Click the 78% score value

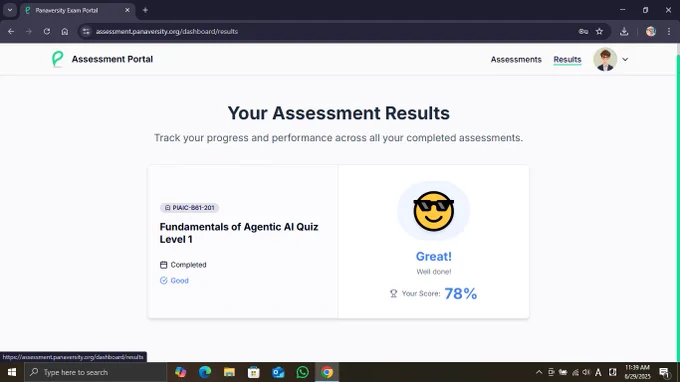[461, 294]
